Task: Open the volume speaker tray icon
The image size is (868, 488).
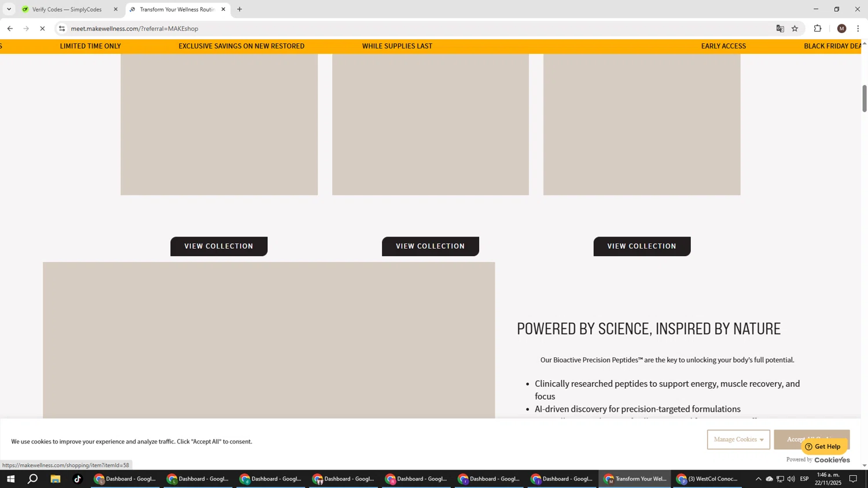Action: click(791, 479)
